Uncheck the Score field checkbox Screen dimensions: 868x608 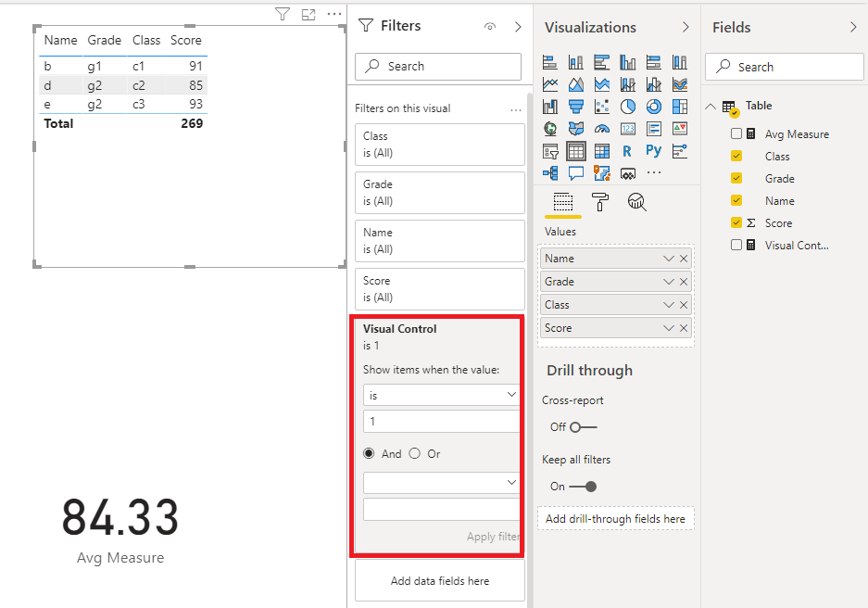[x=736, y=222]
